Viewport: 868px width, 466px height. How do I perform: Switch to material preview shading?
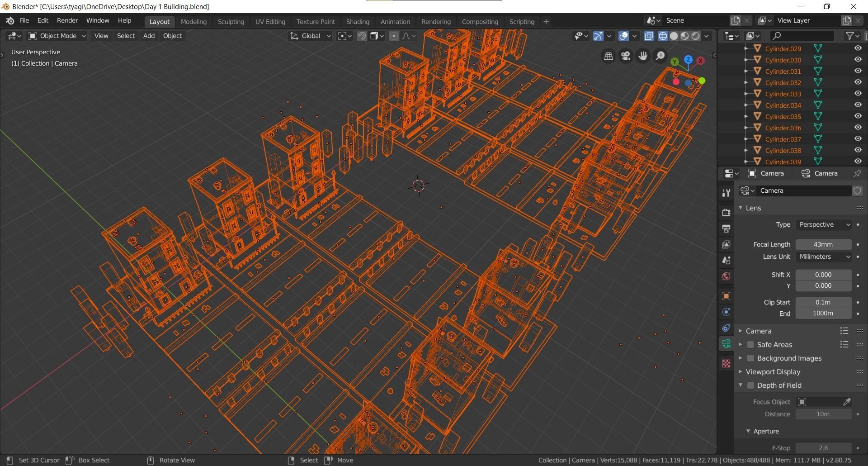684,36
